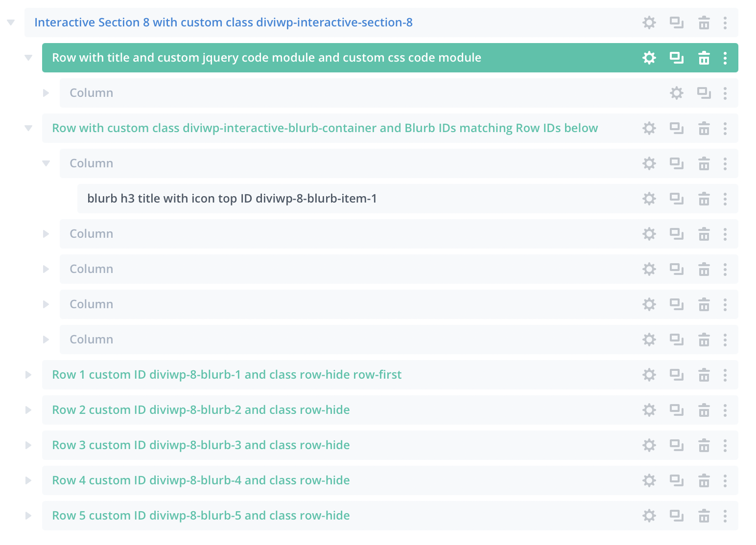The width and height of the screenshot is (756, 545).
Task: Duplicate the Column under jquery code row
Action: (704, 93)
